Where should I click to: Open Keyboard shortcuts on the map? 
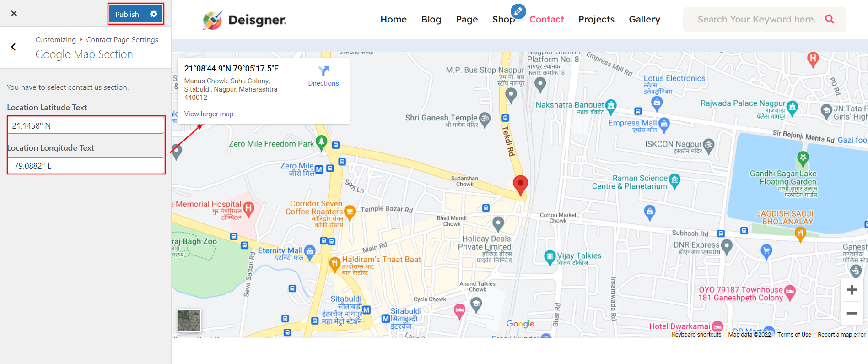[x=696, y=335]
